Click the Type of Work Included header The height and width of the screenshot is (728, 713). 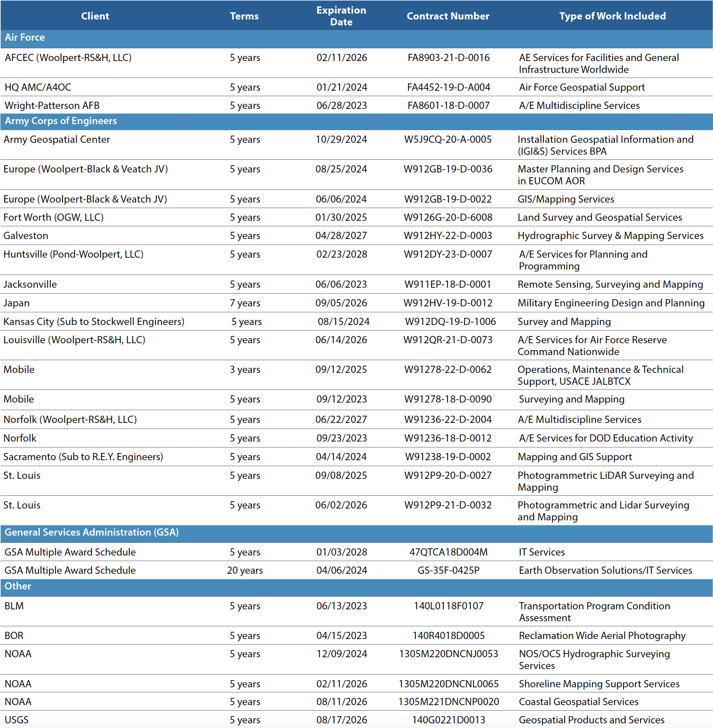click(613, 16)
